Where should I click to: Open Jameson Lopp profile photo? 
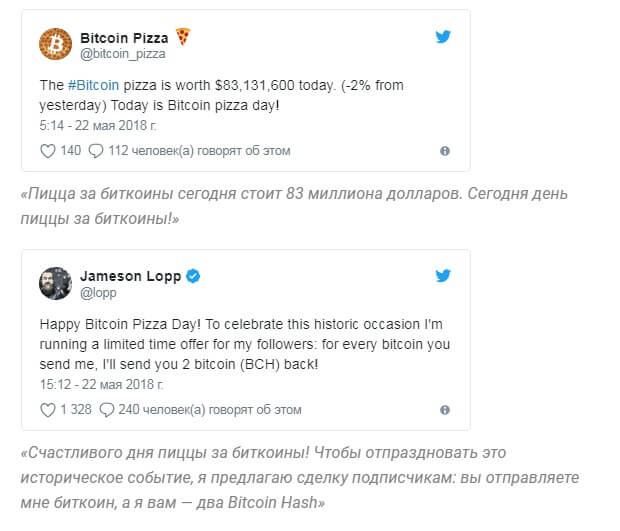point(55,283)
